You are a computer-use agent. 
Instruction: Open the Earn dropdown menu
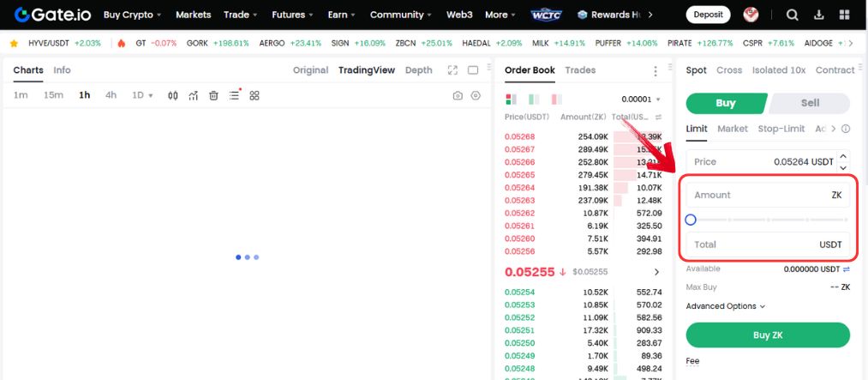342,15
